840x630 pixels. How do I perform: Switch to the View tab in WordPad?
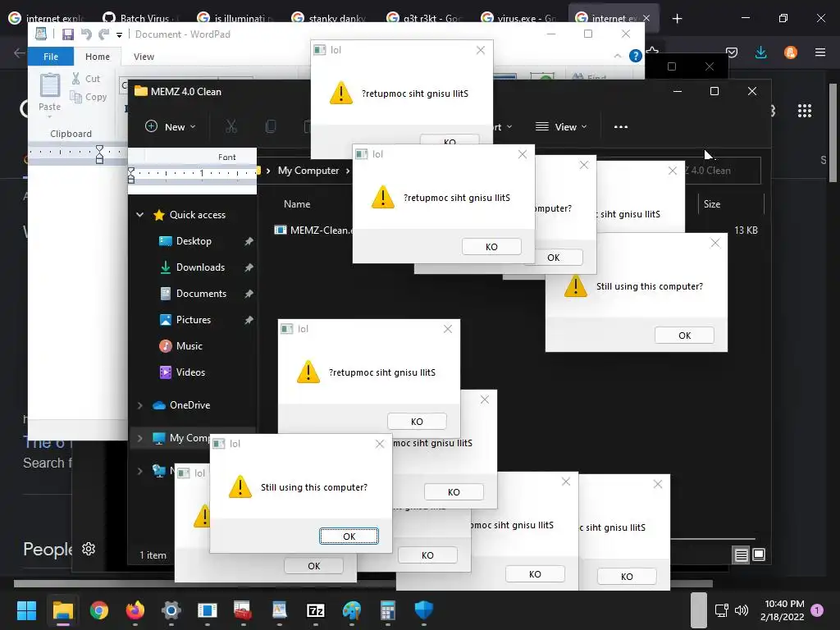[x=144, y=57]
